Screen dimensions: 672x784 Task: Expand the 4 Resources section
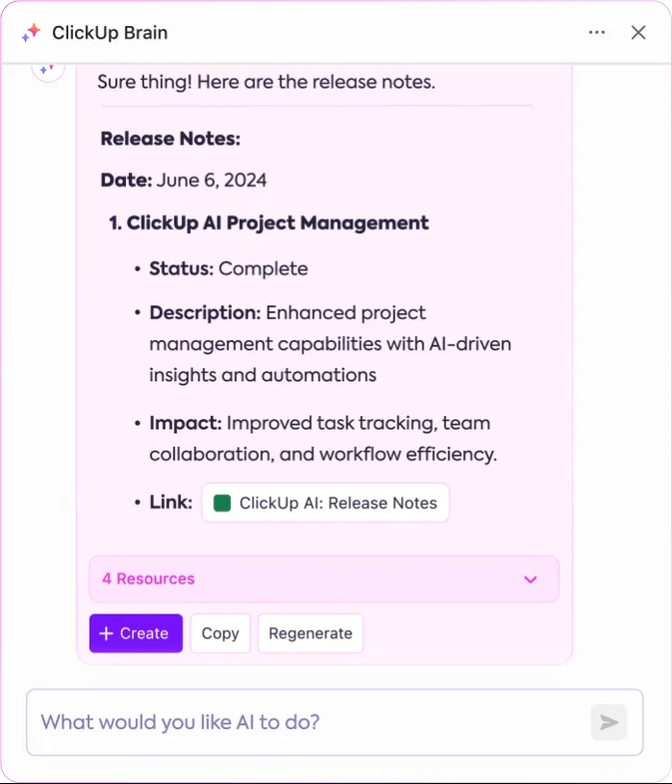tap(323, 579)
